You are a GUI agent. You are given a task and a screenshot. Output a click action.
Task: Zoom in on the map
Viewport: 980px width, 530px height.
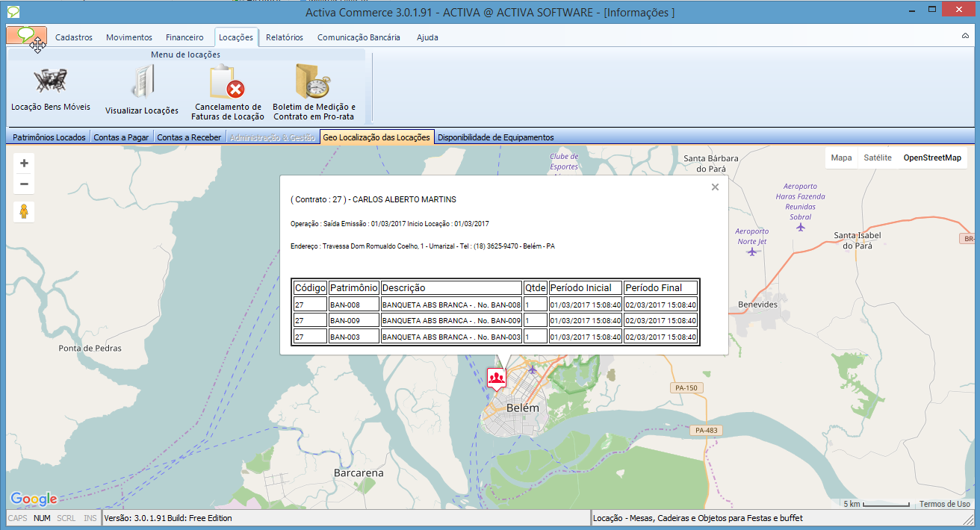(x=24, y=163)
